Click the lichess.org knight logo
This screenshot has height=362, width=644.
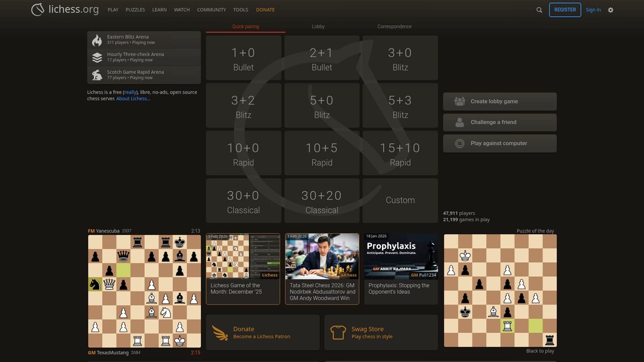(x=37, y=9)
